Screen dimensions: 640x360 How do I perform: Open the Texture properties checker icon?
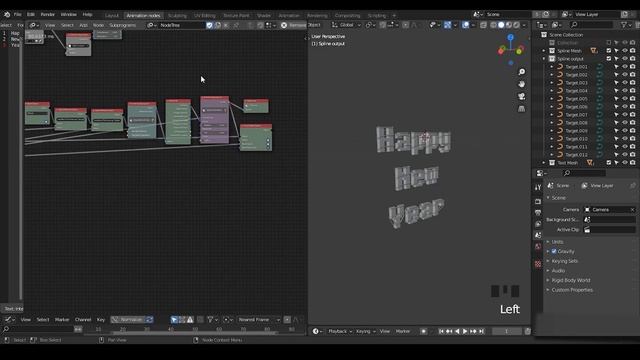coord(538,264)
